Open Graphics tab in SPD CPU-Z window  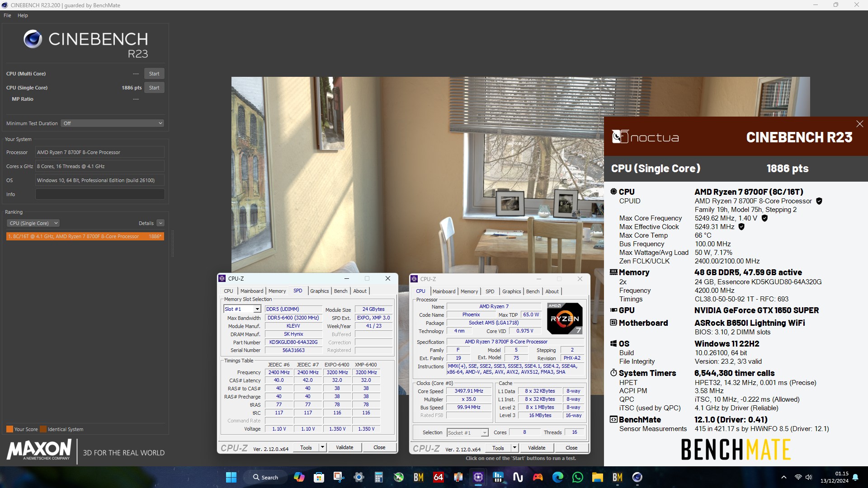click(x=319, y=291)
